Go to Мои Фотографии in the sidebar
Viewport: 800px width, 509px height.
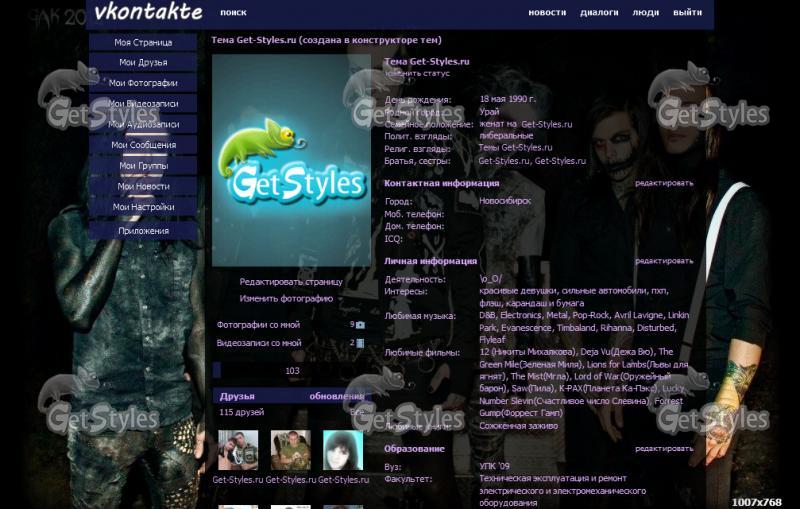(143, 83)
